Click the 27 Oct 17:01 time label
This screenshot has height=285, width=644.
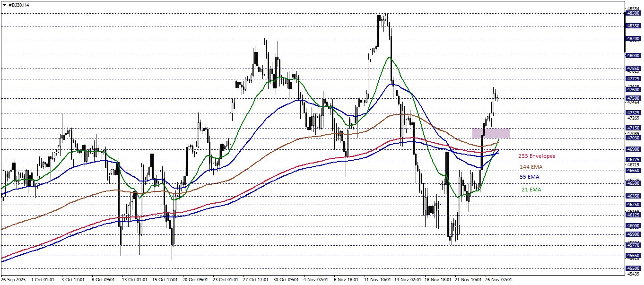coord(255,280)
